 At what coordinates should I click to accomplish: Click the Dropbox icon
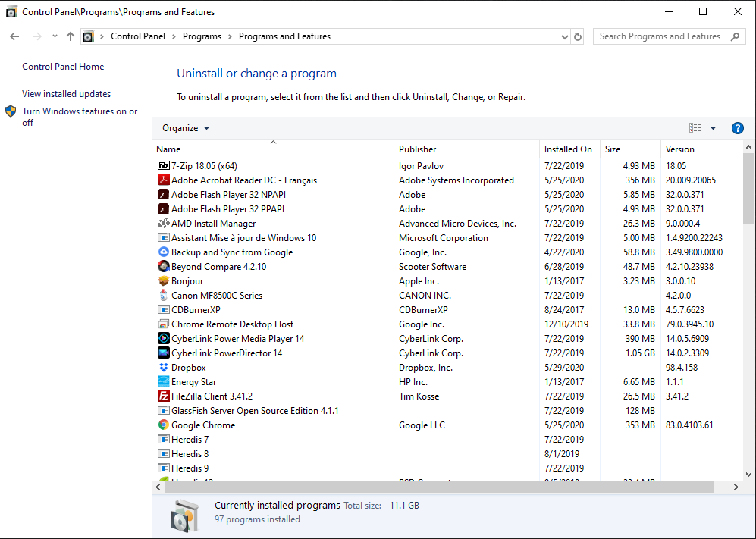coord(164,368)
